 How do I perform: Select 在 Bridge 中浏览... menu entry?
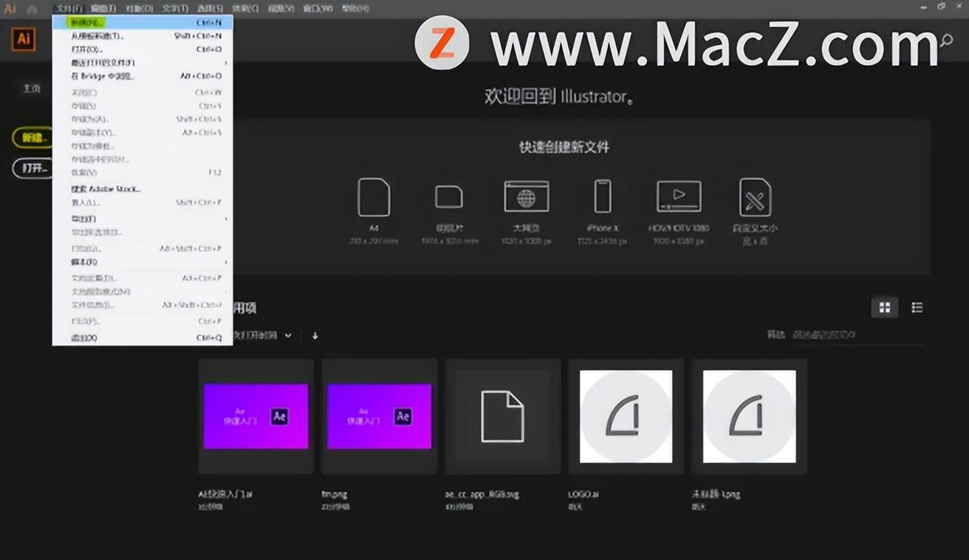(x=142, y=76)
